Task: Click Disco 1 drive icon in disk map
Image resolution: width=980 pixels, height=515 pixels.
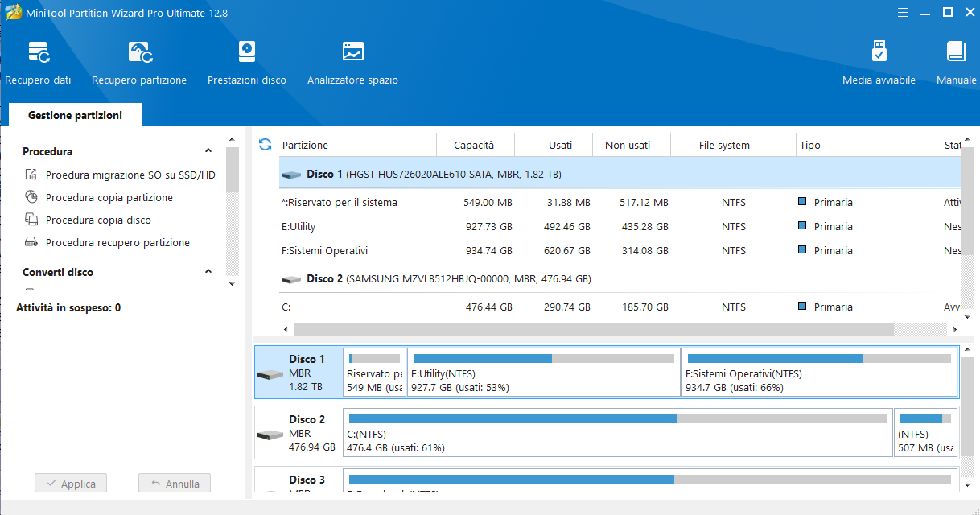Action: tap(270, 375)
